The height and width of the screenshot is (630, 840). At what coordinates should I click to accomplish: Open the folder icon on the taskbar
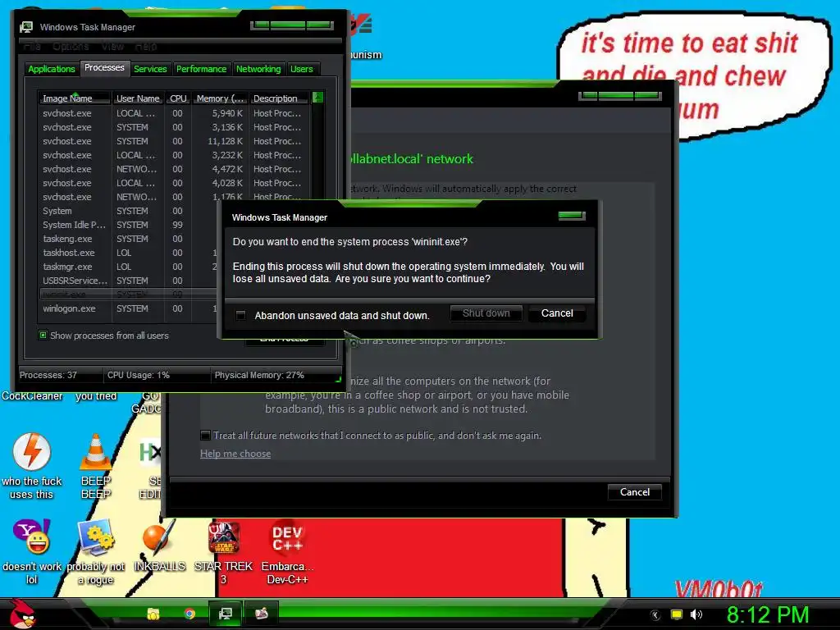pos(153,614)
